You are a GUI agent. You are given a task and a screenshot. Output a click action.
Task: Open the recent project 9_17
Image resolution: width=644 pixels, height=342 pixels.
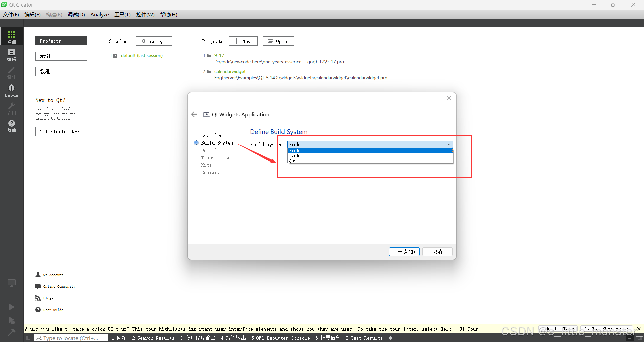(x=219, y=56)
